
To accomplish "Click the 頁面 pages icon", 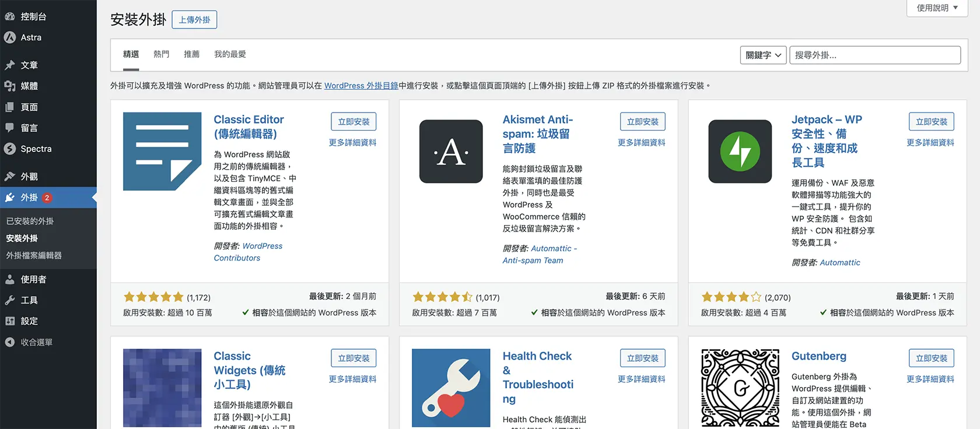I will pyautogui.click(x=10, y=107).
